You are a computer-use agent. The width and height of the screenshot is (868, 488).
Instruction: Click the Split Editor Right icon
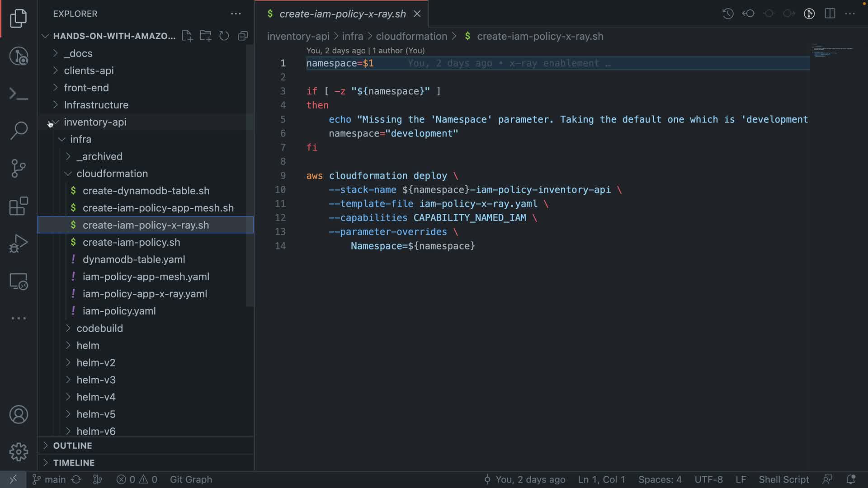pyautogui.click(x=830, y=14)
